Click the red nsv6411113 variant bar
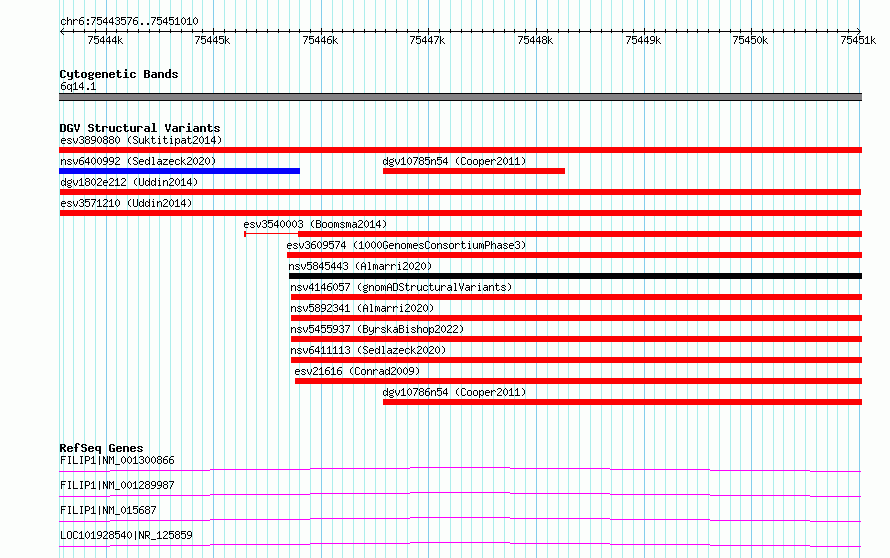This screenshot has height=558, width=890. tap(577, 360)
